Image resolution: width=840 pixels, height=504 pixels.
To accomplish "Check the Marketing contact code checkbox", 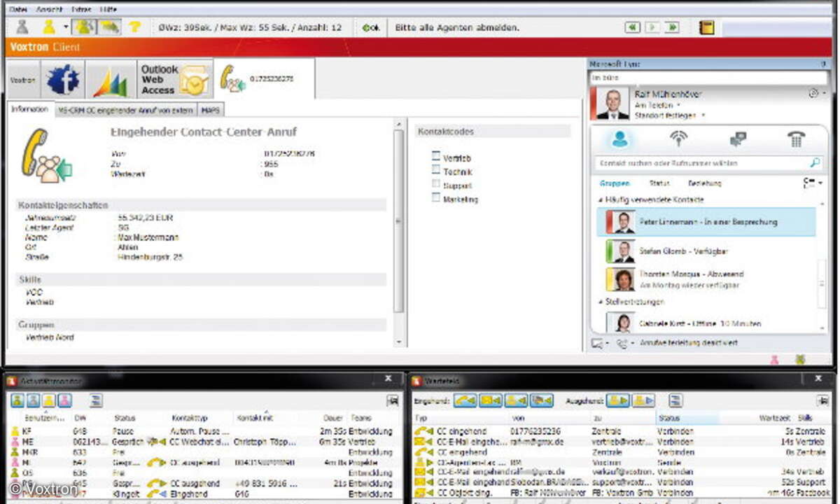I will pyautogui.click(x=436, y=198).
